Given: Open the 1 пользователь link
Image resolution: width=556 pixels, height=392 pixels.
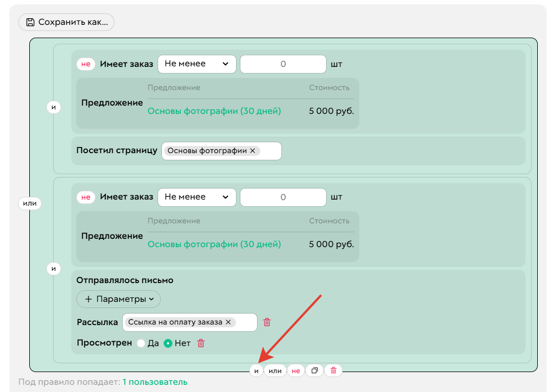Looking at the screenshot, I should pos(155,382).
